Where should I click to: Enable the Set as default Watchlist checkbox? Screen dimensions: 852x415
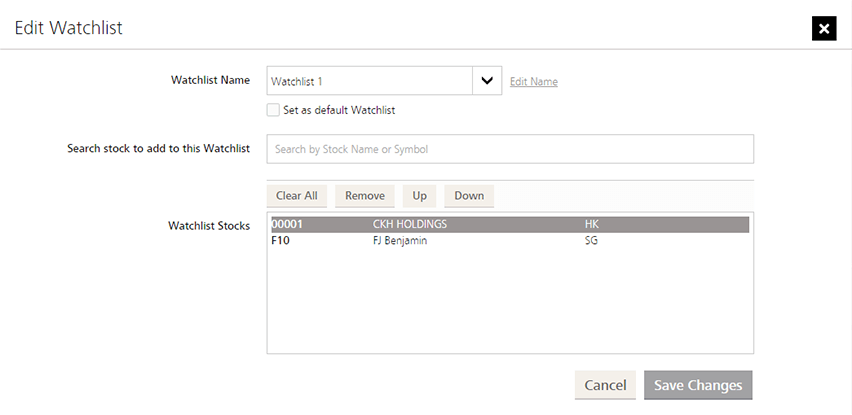click(x=273, y=110)
